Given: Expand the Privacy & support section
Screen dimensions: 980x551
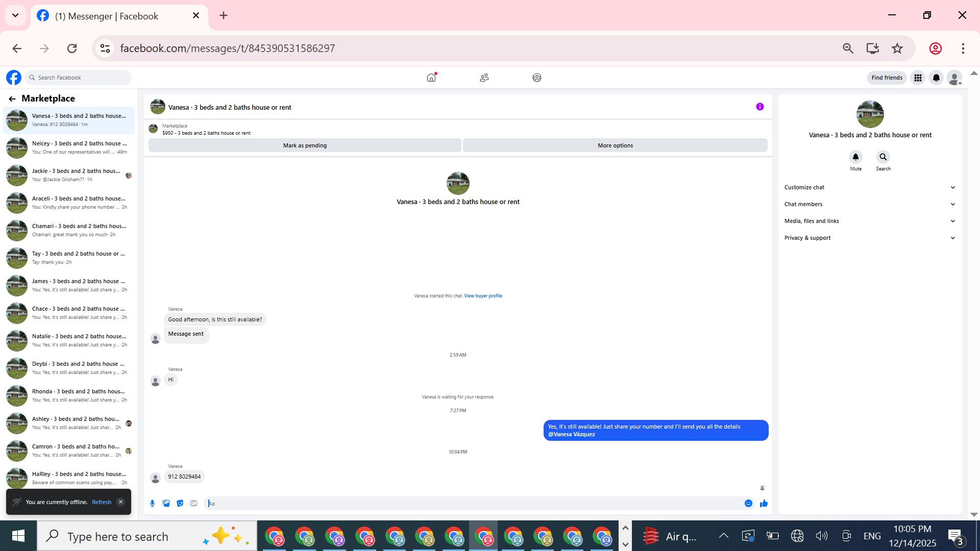Looking at the screenshot, I should coord(869,238).
